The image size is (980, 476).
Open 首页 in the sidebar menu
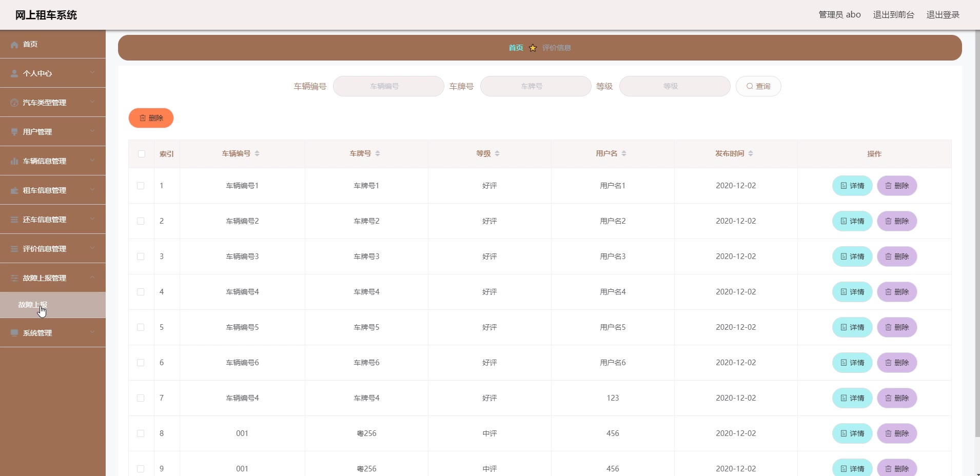pyautogui.click(x=53, y=44)
